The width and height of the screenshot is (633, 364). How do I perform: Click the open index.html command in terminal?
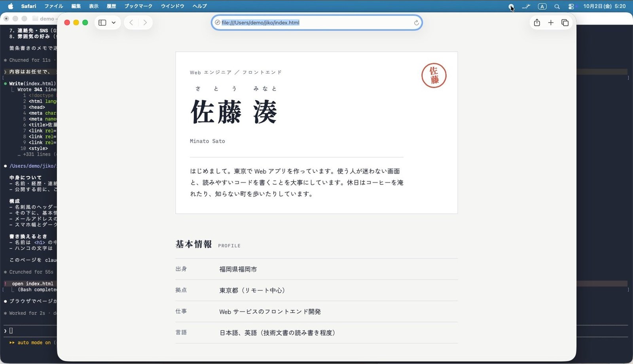pyautogui.click(x=32, y=284)
